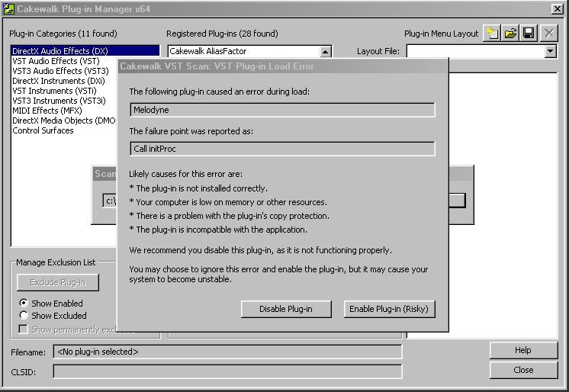The image size is (569, 392).
Task: Select VST Instruments (VSTi) category
Action: coord(54,91)
